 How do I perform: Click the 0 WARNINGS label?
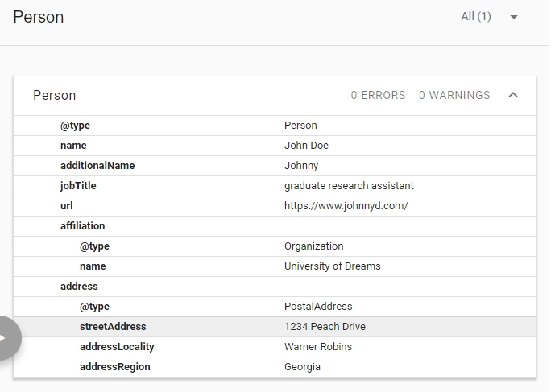454,95
